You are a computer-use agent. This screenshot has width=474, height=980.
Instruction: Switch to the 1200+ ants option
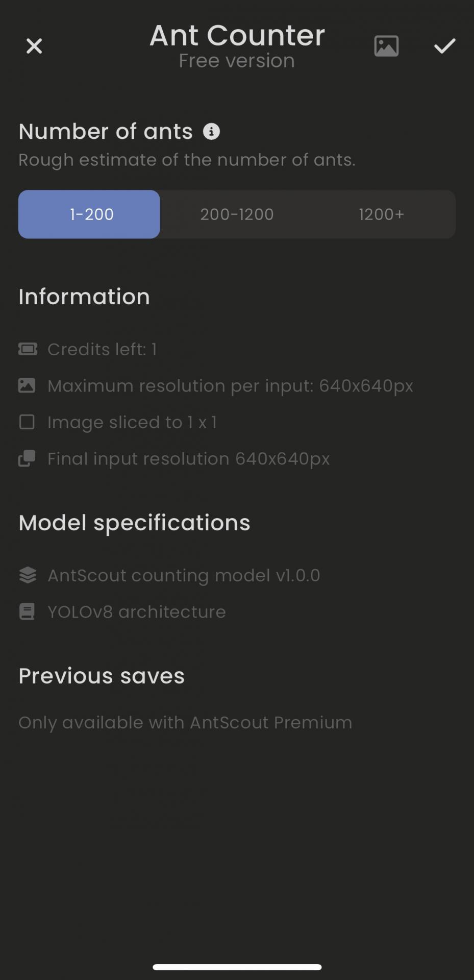point(382,214)
